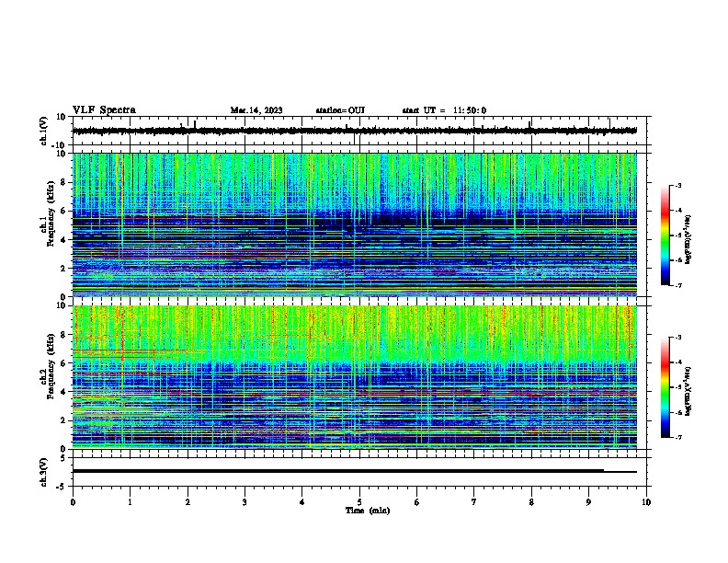Screen dimensions: 728x563
Task: Click the ch.1 frequency spectrogram panel
Action: (x=355, y=224)
